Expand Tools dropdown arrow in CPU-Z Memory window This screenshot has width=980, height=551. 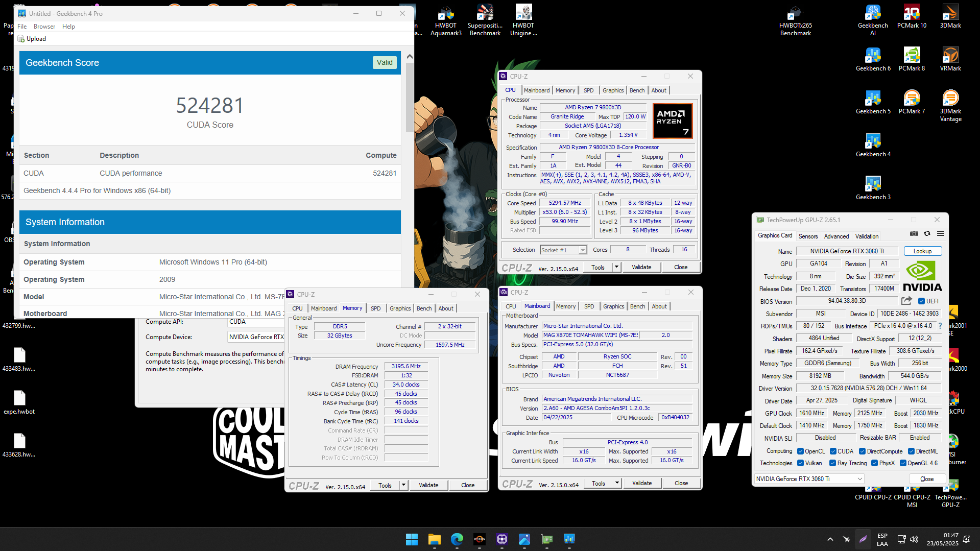tap(403, 485)
